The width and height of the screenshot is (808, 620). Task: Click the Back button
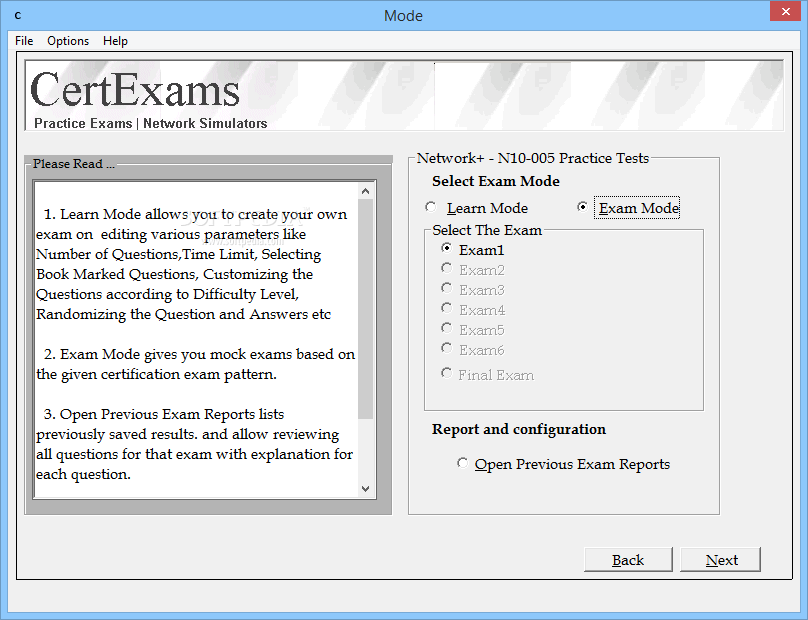pos(628,560)
